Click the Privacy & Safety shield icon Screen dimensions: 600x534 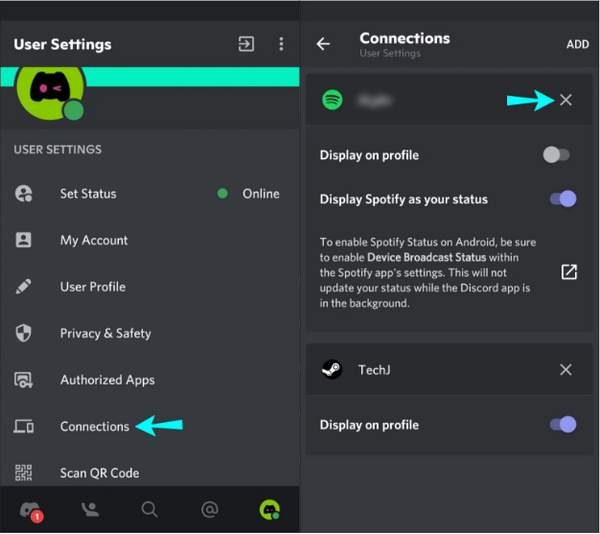pos(23,333)
